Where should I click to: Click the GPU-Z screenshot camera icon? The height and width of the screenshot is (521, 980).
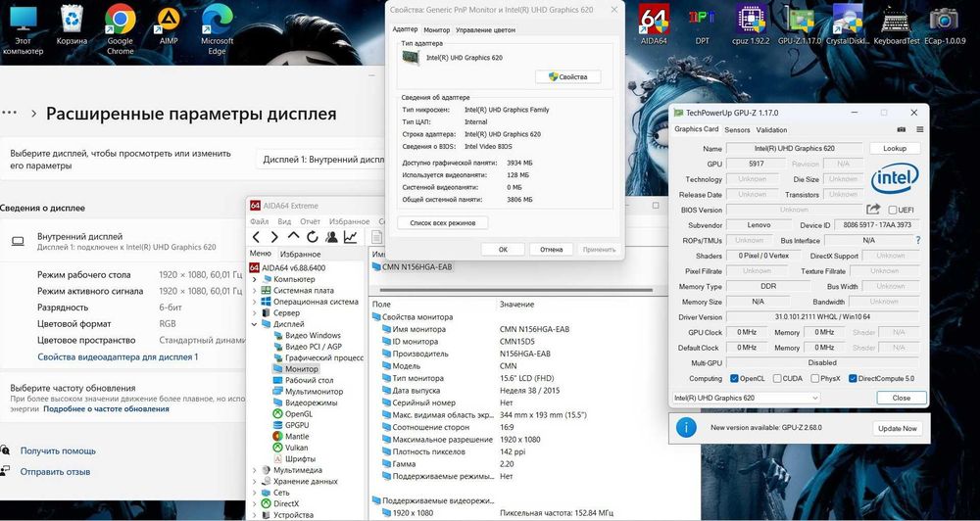pyautogui.click(x=902, y=130)
